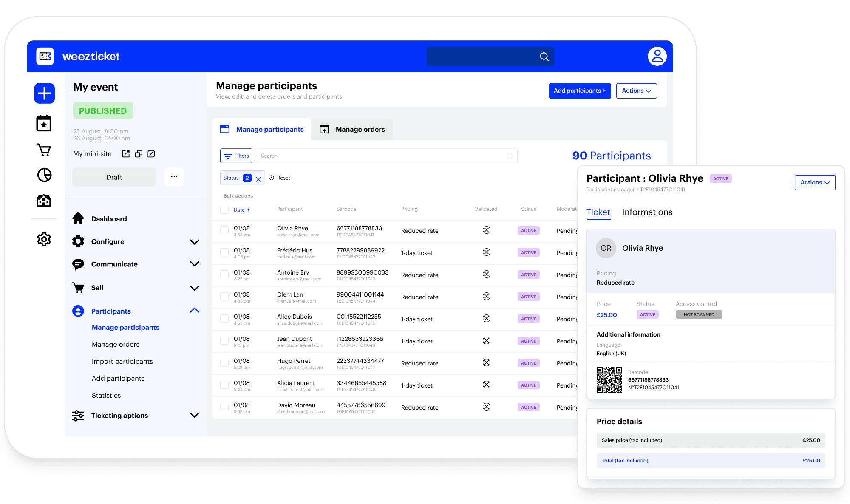Open the pie chart statistics icon
Viewport: 850px width, 504px height.
[x=44, y=175]
